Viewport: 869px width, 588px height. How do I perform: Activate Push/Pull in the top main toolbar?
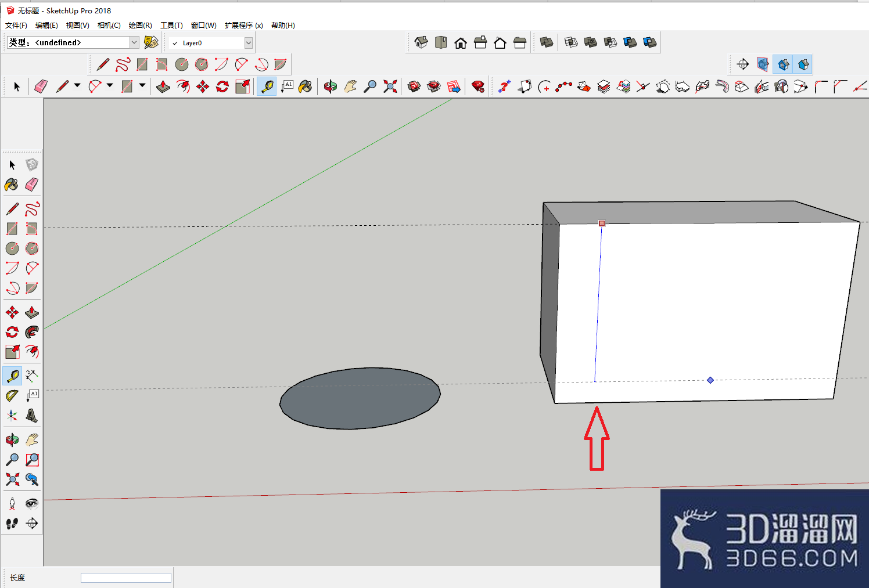163,86
